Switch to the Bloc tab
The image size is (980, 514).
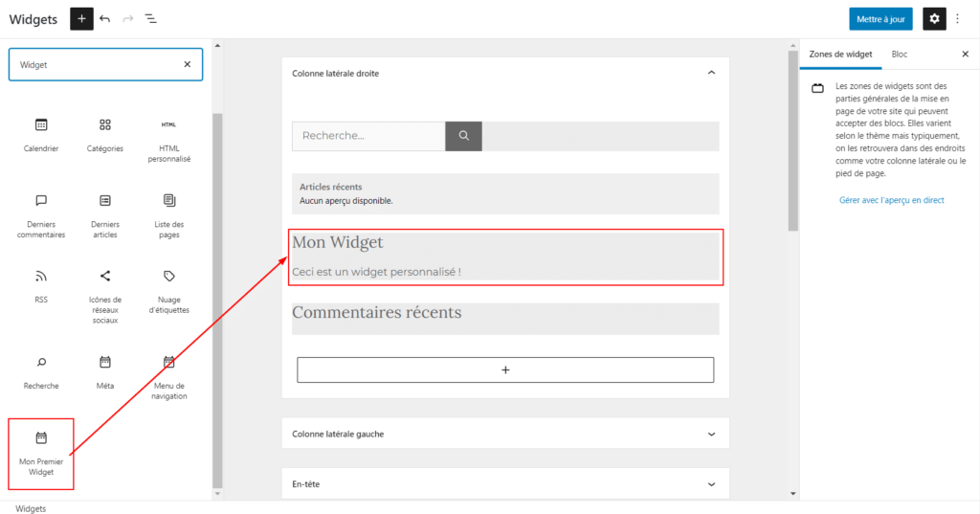coord(900,55)
